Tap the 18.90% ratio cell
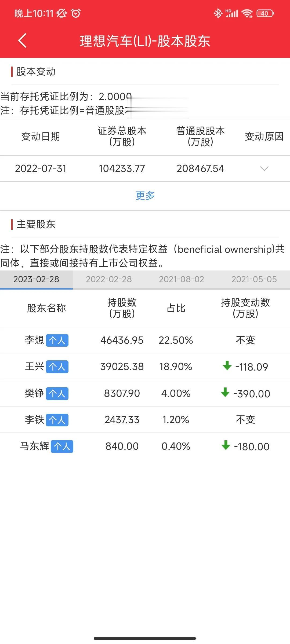This screenshot has width=290, height=644. coord(176,367)
